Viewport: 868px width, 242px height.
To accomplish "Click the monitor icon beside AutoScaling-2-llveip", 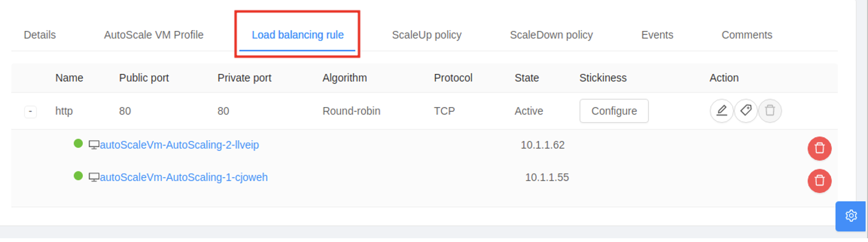I will (94, 145).
